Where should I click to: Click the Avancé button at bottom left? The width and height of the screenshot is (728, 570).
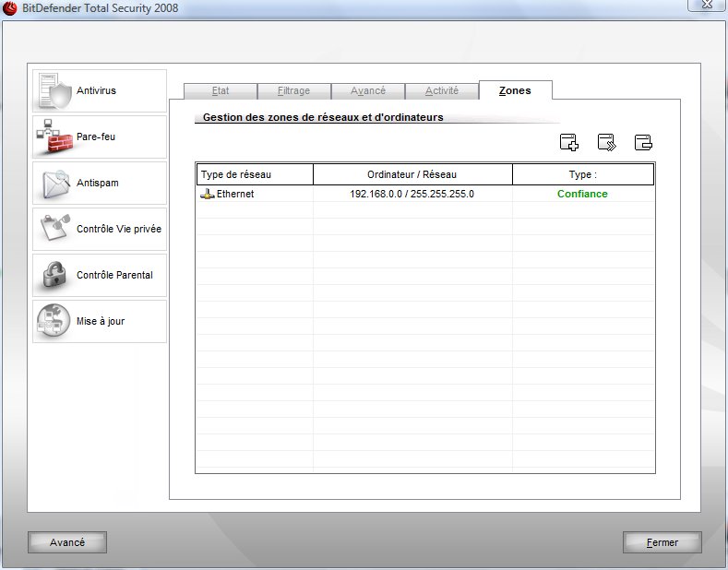coord(67,542)
